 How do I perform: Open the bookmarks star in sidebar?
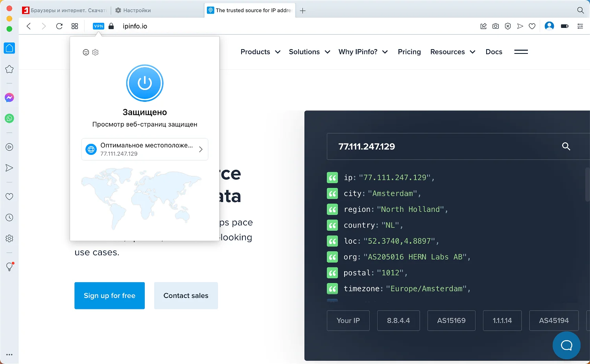point(9,69)
